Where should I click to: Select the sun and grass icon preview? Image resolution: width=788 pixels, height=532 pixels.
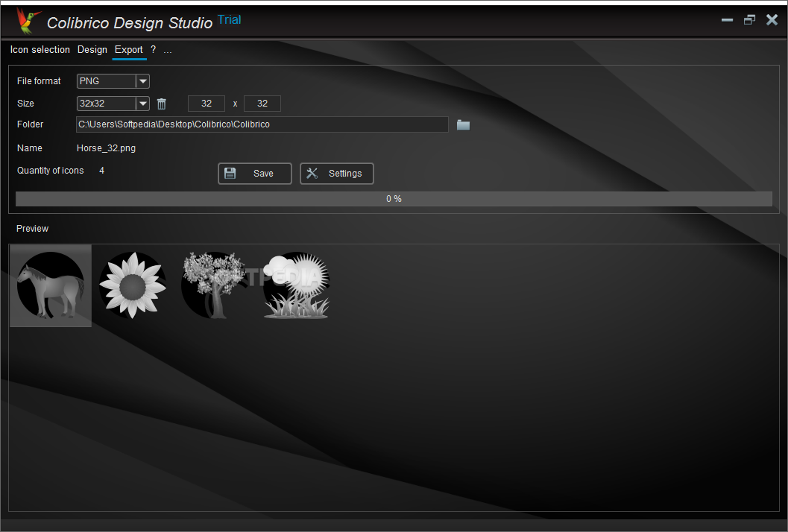pos(297,285)
